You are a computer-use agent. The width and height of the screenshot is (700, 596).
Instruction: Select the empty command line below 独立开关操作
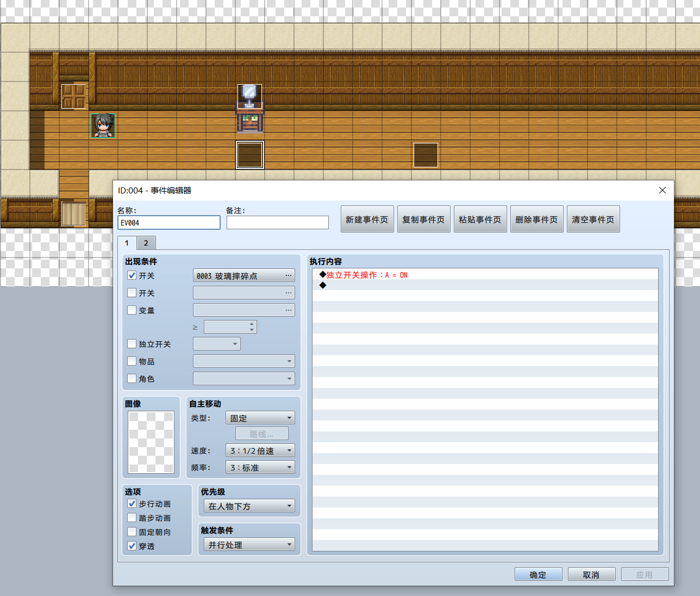pos(485,285)
